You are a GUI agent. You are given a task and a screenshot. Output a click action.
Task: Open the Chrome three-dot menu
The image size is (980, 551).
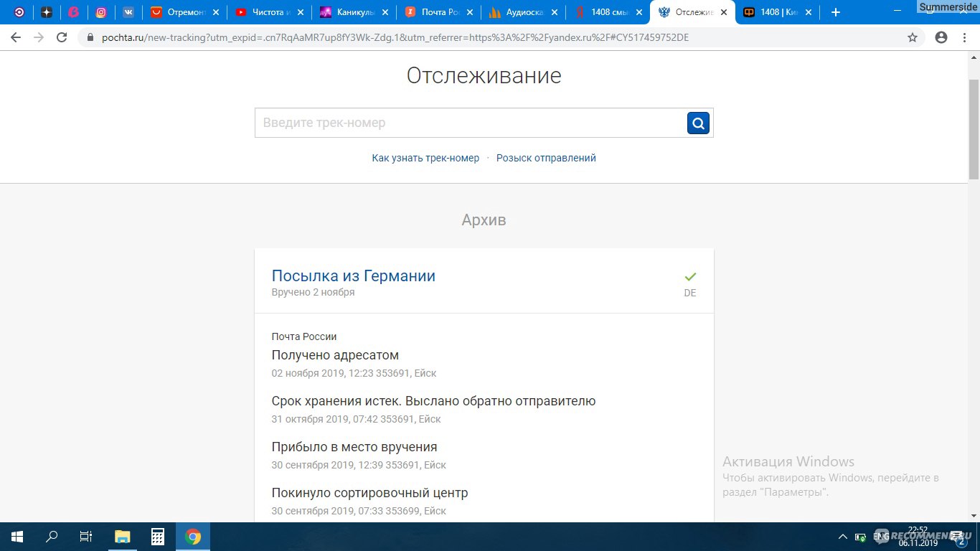pyautogui.click(x=965, y=37)
